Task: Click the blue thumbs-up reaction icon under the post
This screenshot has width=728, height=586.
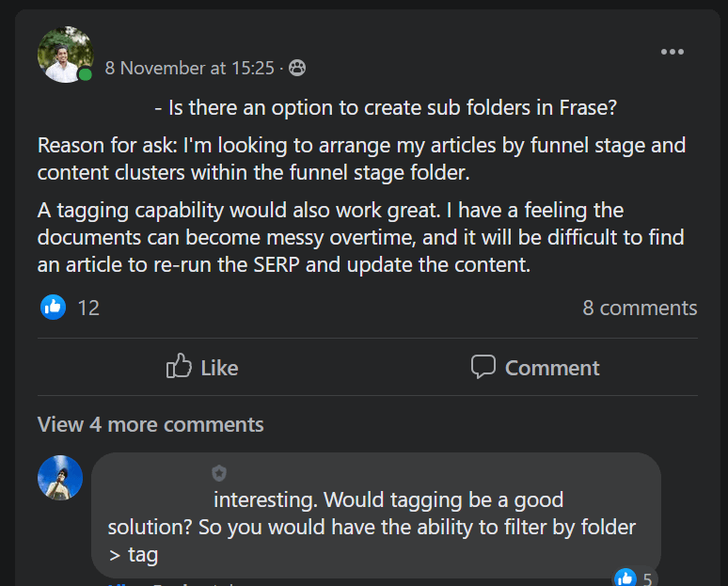Action: [x=54, y=307]
